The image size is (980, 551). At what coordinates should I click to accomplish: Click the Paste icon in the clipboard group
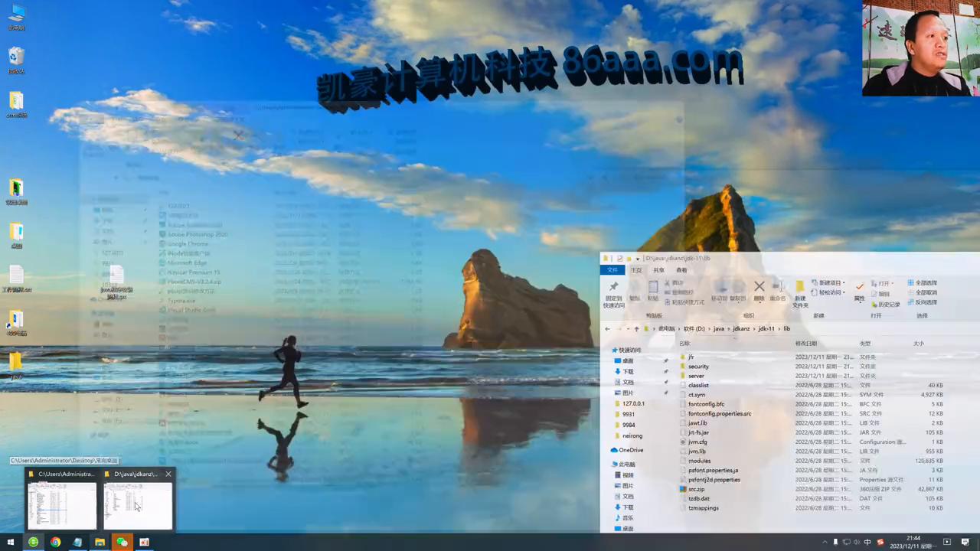(652, 291)
